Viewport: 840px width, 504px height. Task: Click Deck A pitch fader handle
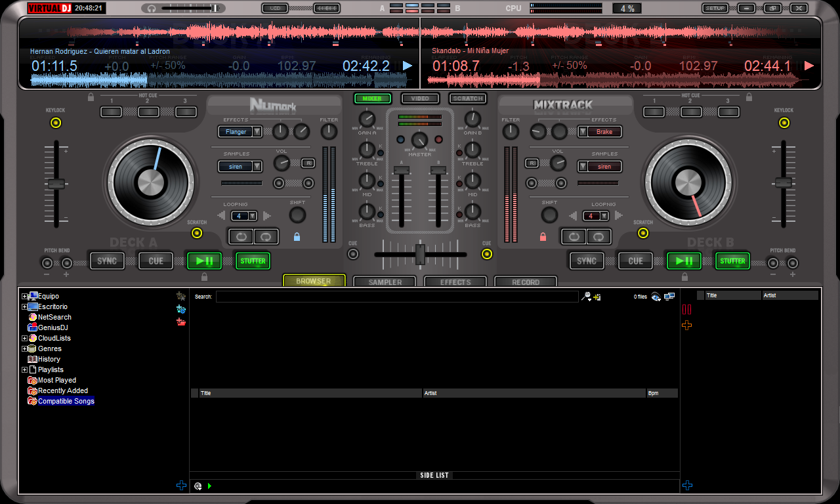coord(56,184)
